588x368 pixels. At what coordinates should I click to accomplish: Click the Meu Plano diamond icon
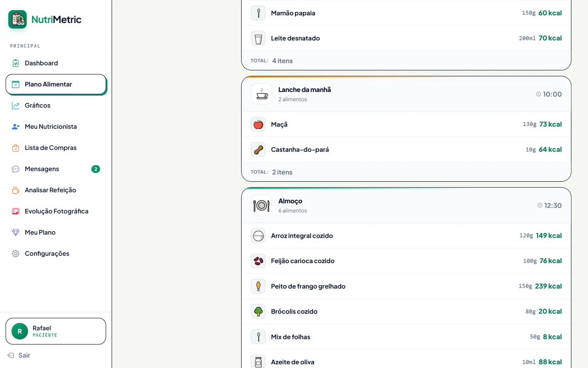click(16, 232)
